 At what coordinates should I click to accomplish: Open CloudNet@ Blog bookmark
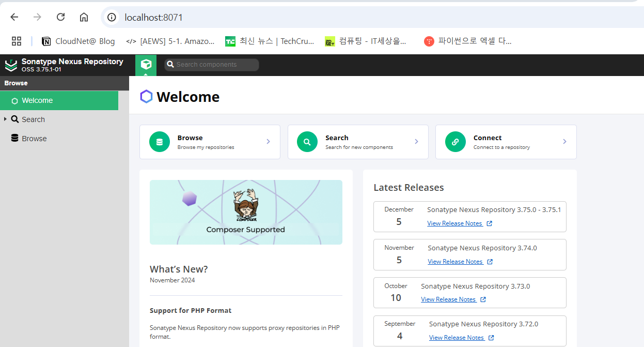pyautogui.click(x=78, y=41)
